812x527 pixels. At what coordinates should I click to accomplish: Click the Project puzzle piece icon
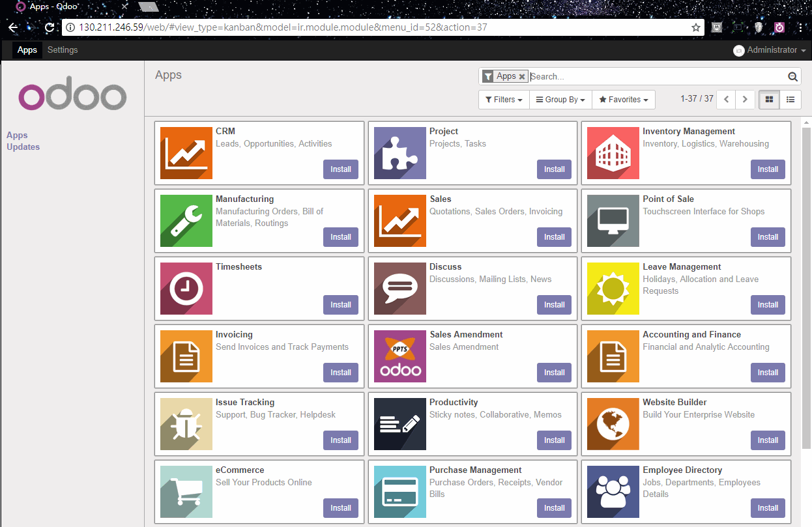(400, 153)
